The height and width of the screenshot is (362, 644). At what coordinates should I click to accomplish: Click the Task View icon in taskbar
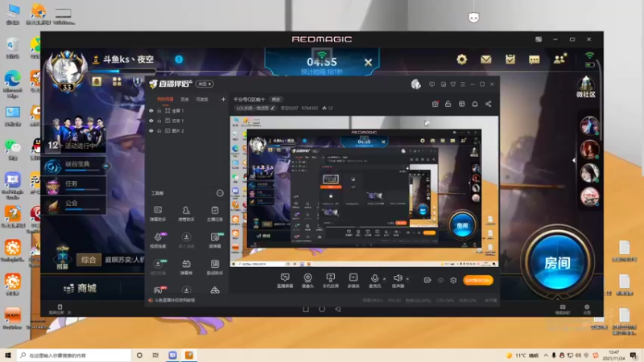(155, 355)
